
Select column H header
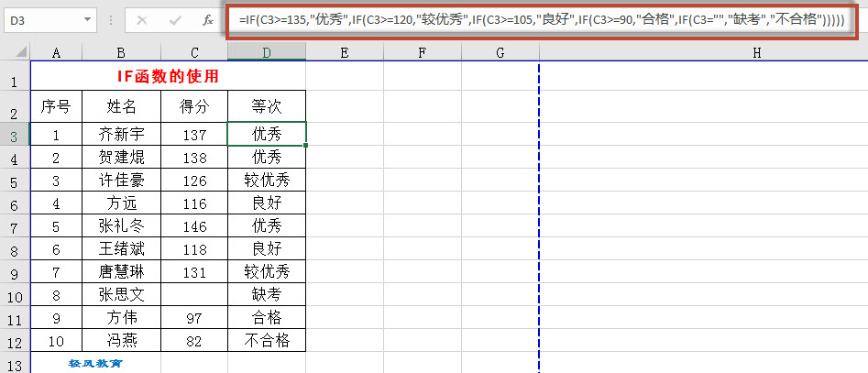point(757,52)
